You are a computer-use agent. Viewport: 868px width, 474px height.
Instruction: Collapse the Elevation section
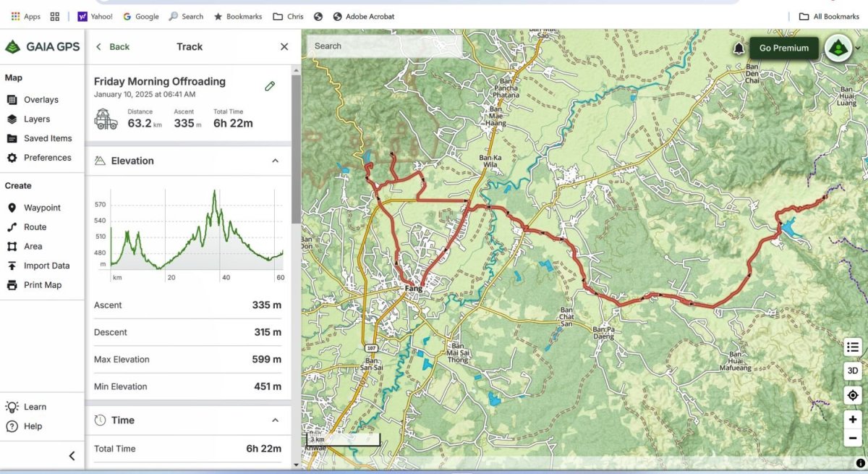click(x=275, y=161)
